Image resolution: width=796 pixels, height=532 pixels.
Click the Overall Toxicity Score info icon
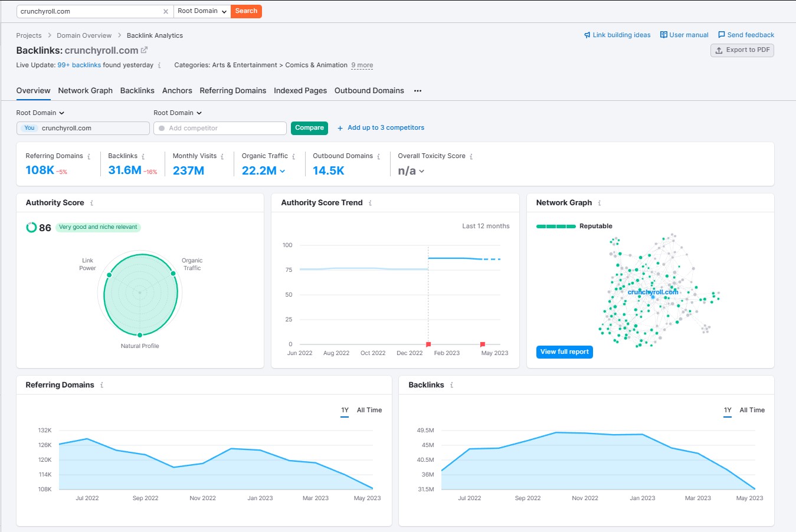click(471, 156)
